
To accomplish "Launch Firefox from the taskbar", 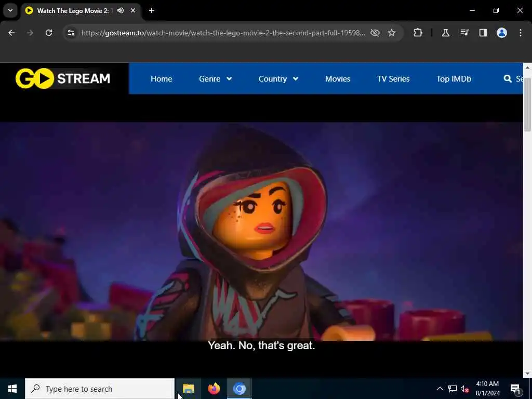I will [x=214, y=389].
